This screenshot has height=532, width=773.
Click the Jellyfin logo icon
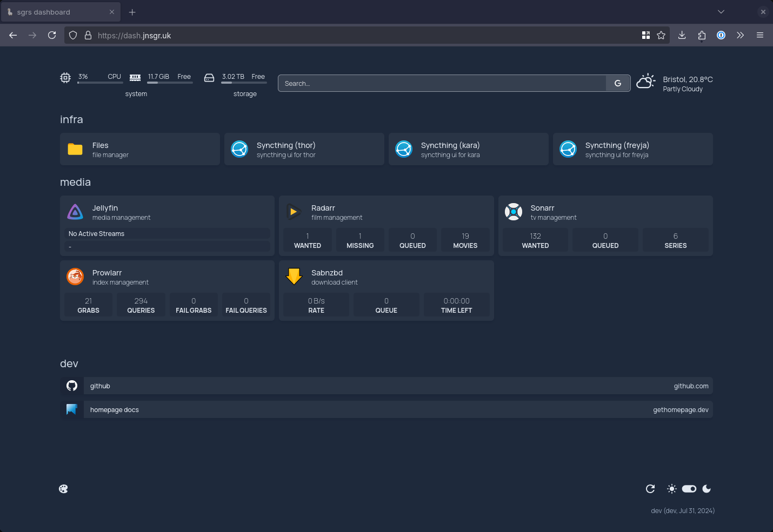75,212
